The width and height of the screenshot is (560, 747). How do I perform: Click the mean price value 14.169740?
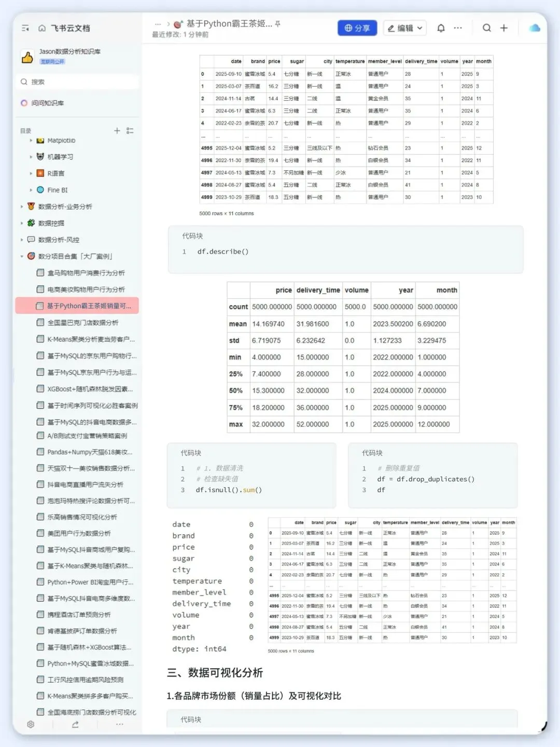[268, 324]
